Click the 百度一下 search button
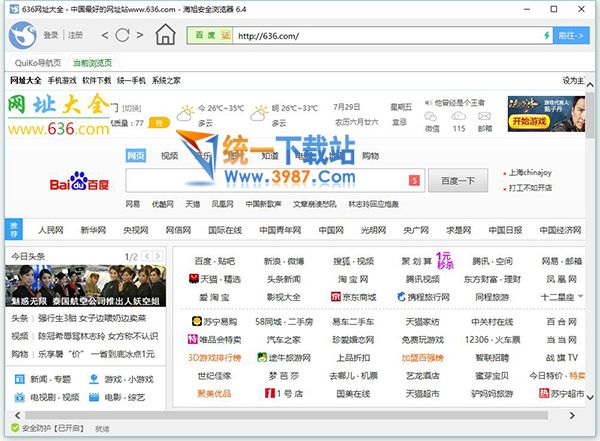The image size is (600, 441). [458, 180]
